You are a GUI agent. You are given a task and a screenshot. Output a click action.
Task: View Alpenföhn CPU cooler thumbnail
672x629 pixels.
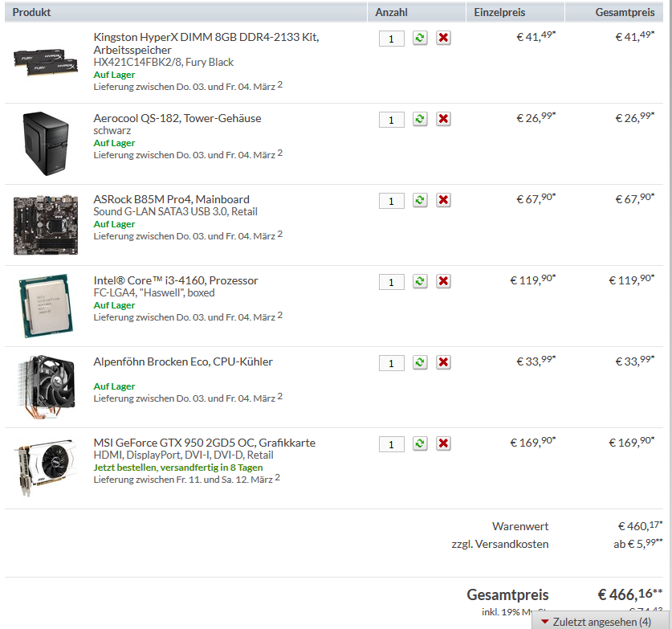46,386
